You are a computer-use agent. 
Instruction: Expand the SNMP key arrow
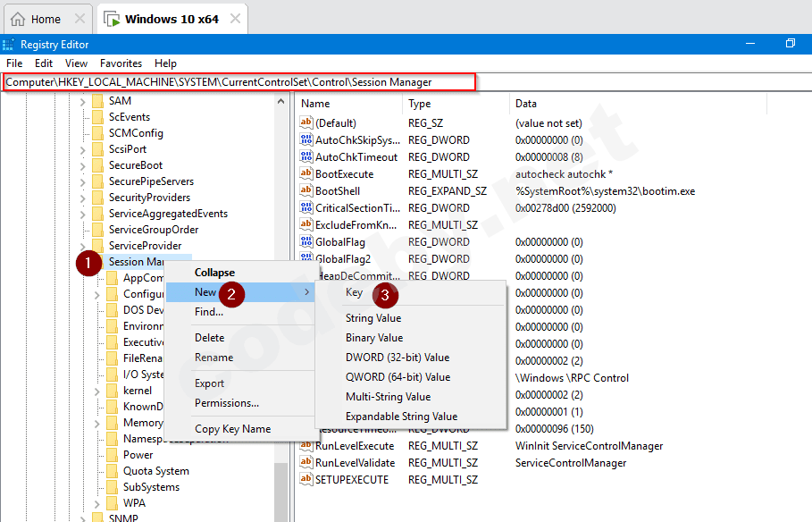pyautogui.click(x=83, y=518)
